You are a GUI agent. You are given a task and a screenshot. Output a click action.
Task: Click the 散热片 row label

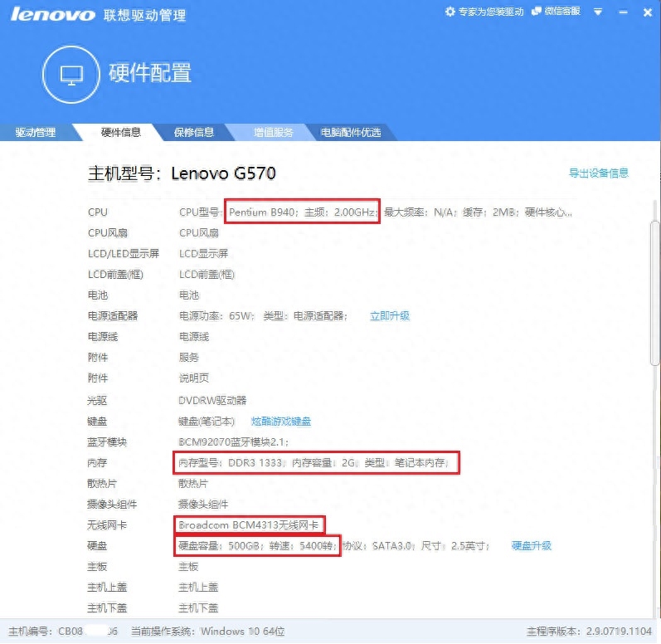(101, 484)
